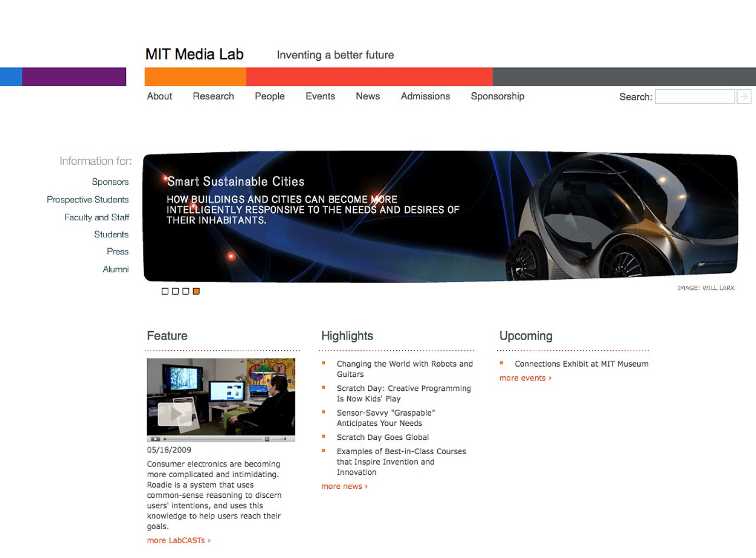
Task: Open the About menu item
Action: pos(159,96)
